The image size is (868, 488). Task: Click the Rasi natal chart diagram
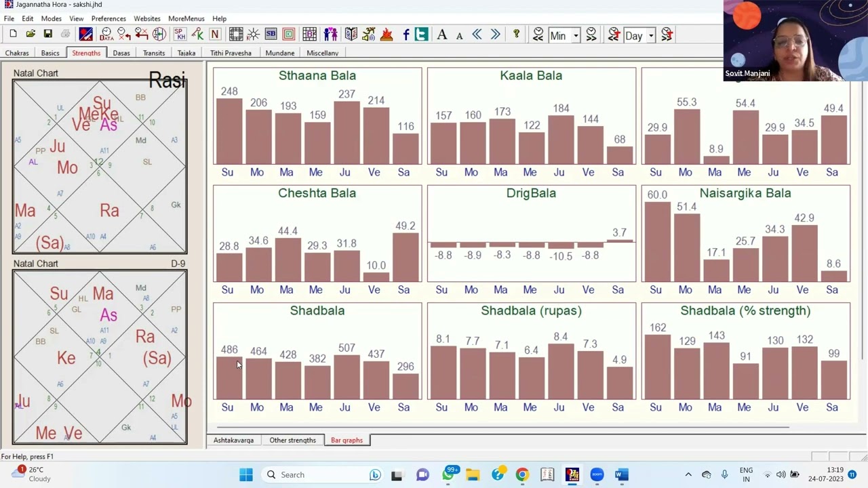[100, 167]
